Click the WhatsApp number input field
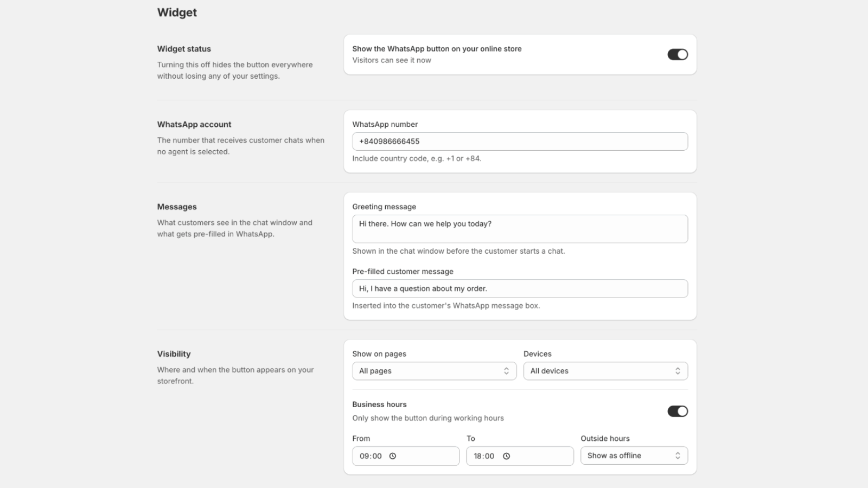This screenshot has width=868, height=488. (520, 142)
